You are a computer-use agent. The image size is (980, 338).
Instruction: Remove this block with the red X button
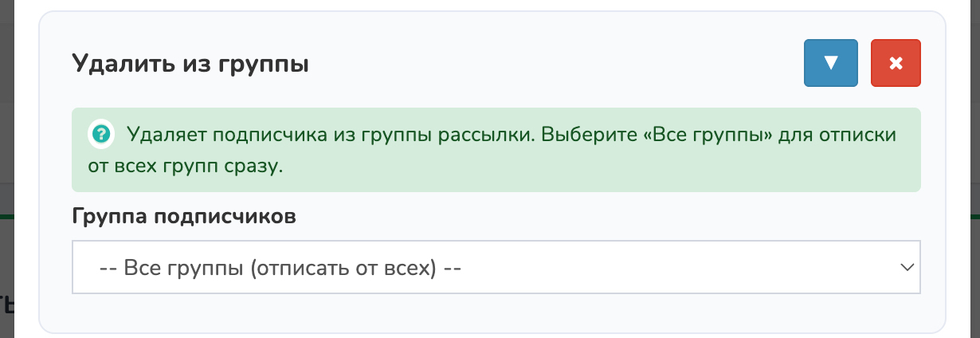[896, 63]
